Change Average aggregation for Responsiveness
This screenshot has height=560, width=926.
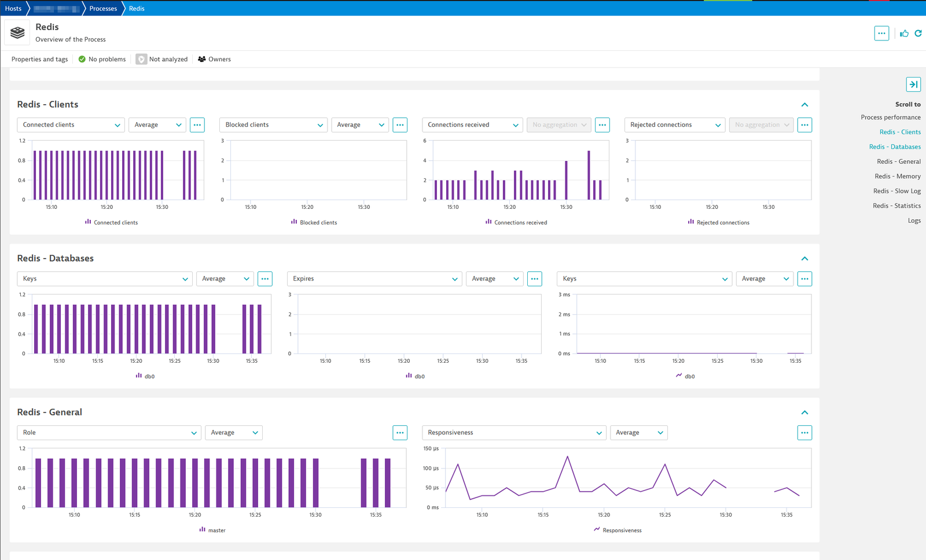[639, 433]
